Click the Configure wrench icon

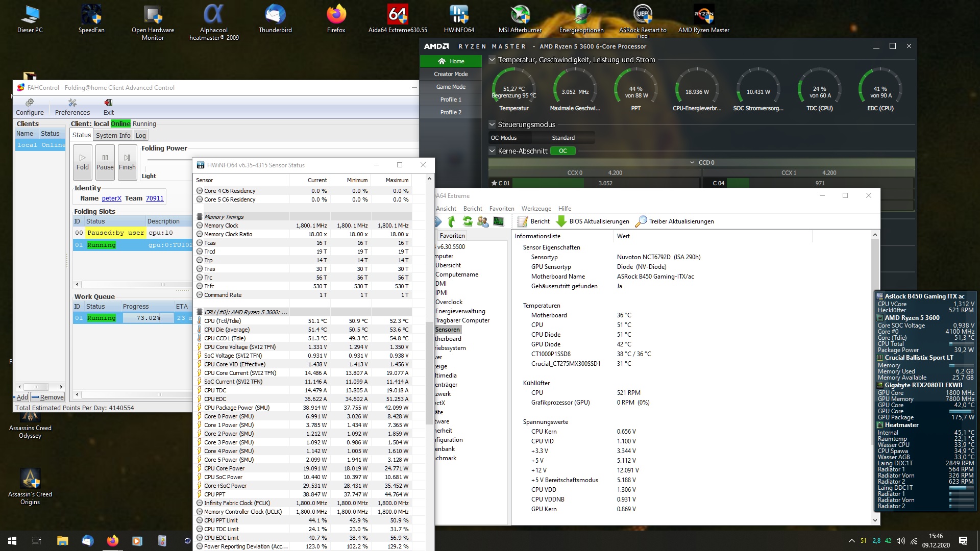click(30, 103)
